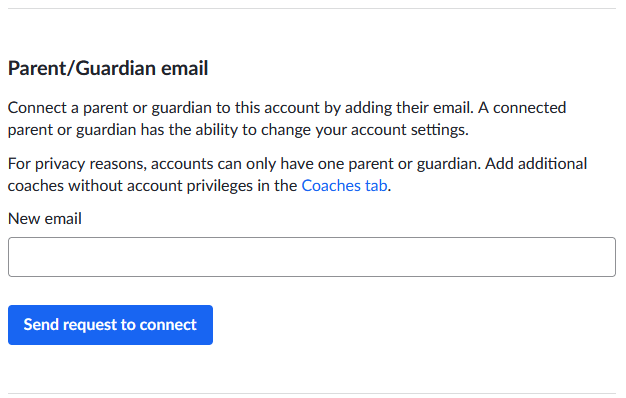Click the phrase account privileges in the text
This screenshot has width=626, height=398.
point(190,186)
